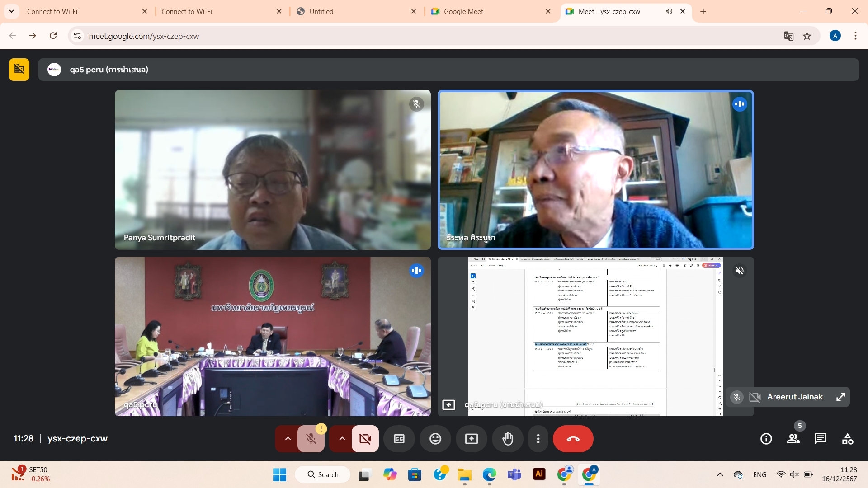Open Microsoft Teams from the taskbar
This screenshot has height=488, width=868.
click(514, 474)
